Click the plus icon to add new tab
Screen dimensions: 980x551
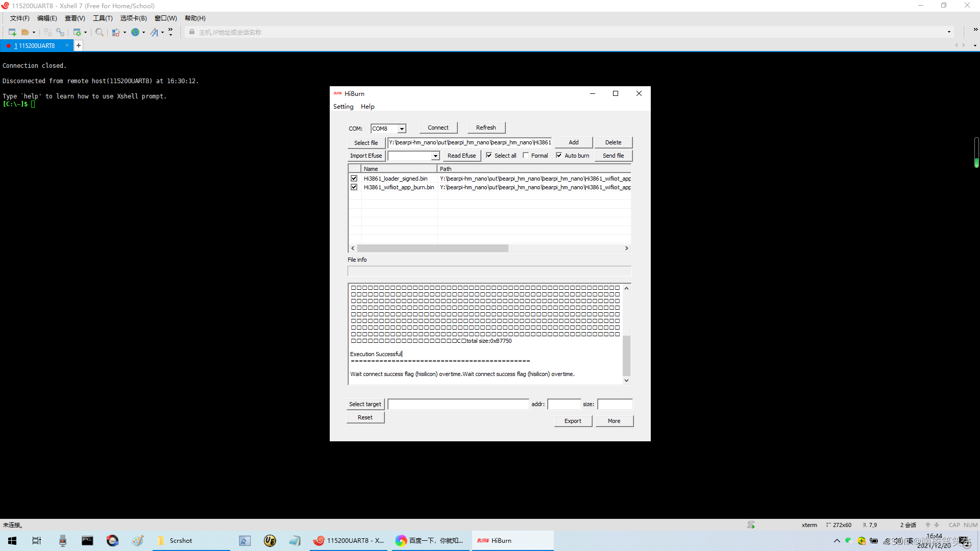[x=79, y=45]
